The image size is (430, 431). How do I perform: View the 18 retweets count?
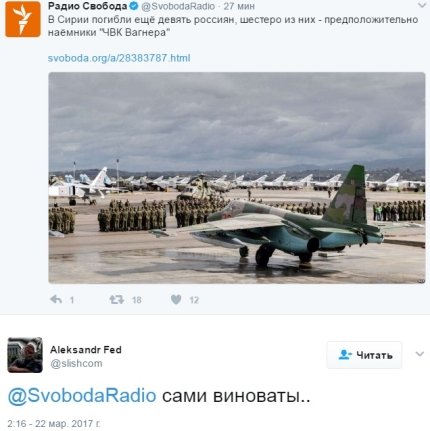[x=137, y=300]
